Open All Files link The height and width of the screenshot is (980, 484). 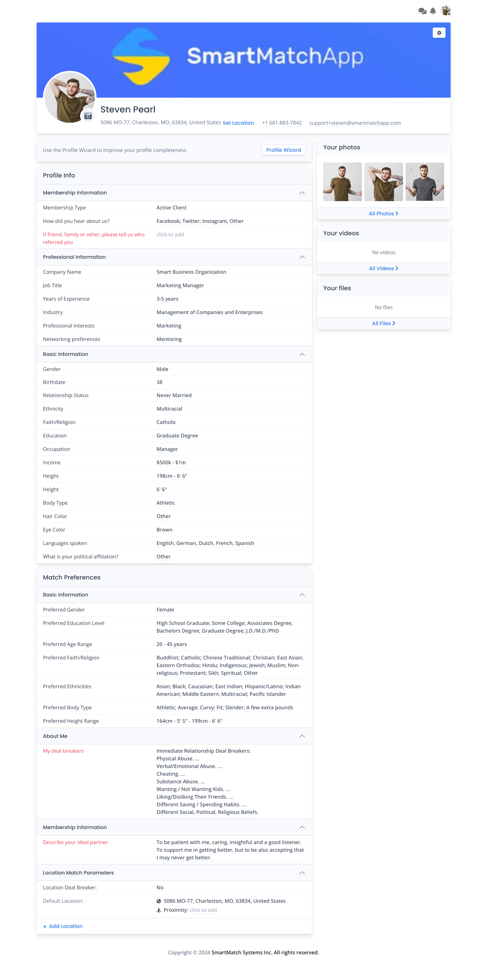[x=383, y=323]
